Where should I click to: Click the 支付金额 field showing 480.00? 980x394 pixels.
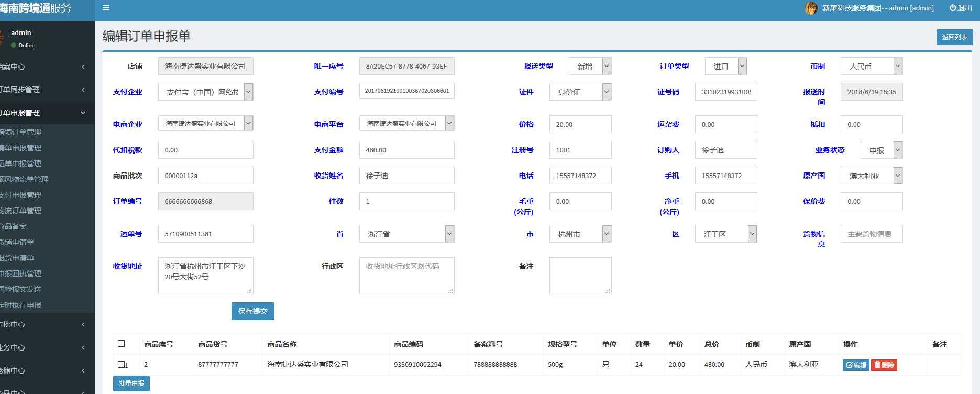click(x=407, y=150)
